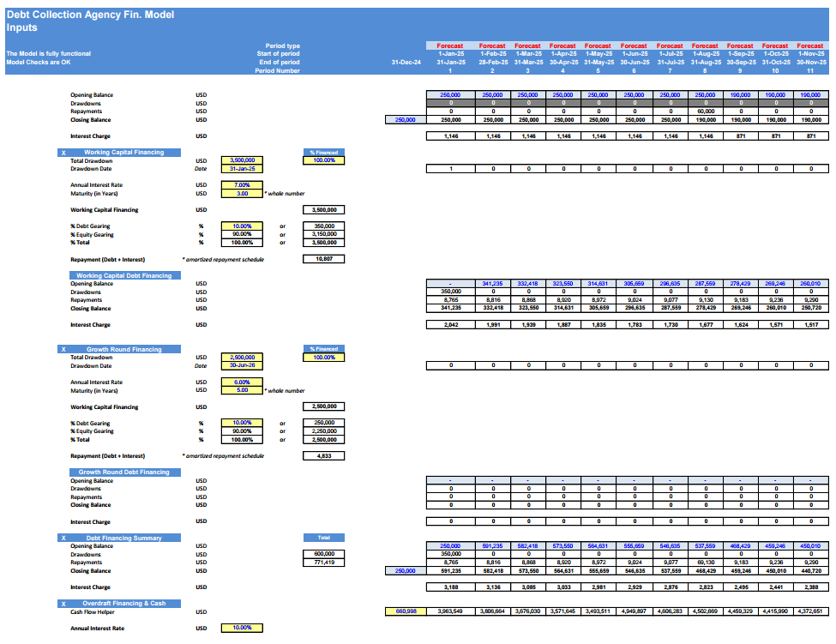Click the 7.00% Annual Interest Rate input cell
Image resolution: width=836 pixels, height=644 pixels.
[243, 184]
